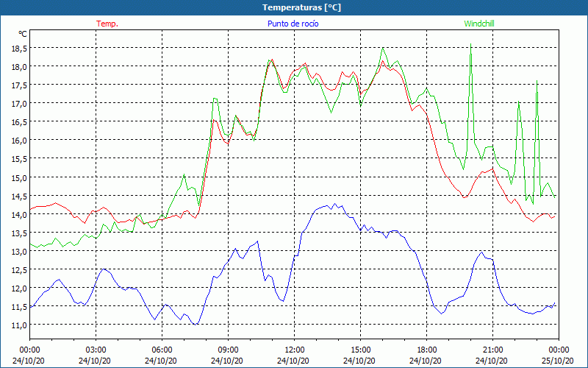This screenshot has height=368, width=588.
Task: Click the 12,0 y-axis label
Action: pos(20,288)
